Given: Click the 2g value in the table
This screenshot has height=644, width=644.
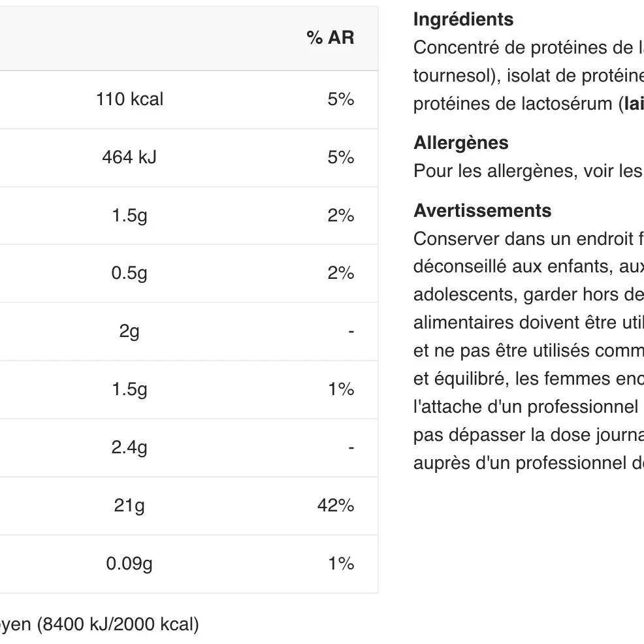Looking at the screenshot, I should [129, 331].
